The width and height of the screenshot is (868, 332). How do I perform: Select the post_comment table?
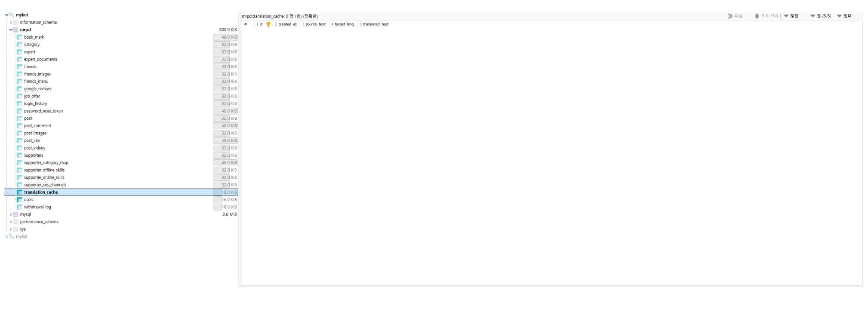coord(37,126)
